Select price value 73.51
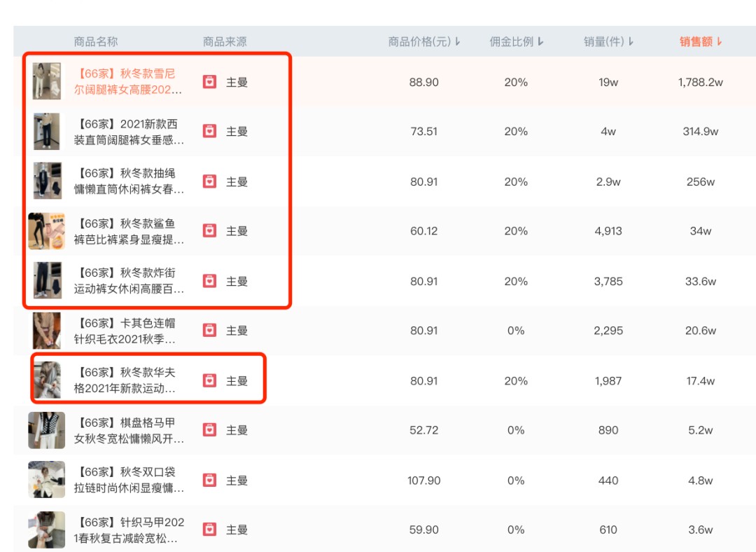Image resolution: width=756 pixels, height=552 pixels. (x=423, y=131)
